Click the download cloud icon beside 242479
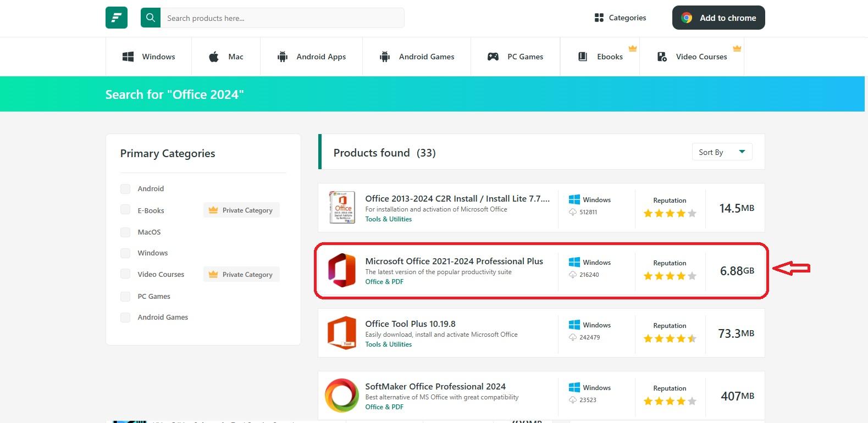 click(573, 337)
